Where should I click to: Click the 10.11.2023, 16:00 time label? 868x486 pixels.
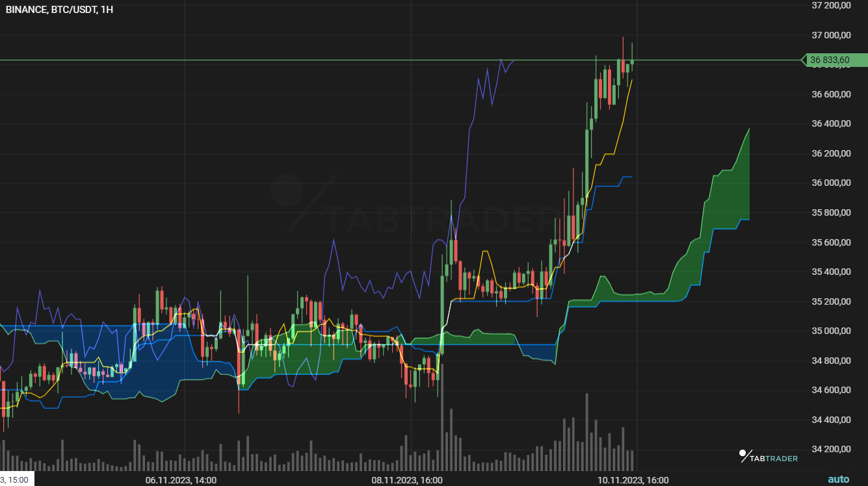[x=633, y=480]
